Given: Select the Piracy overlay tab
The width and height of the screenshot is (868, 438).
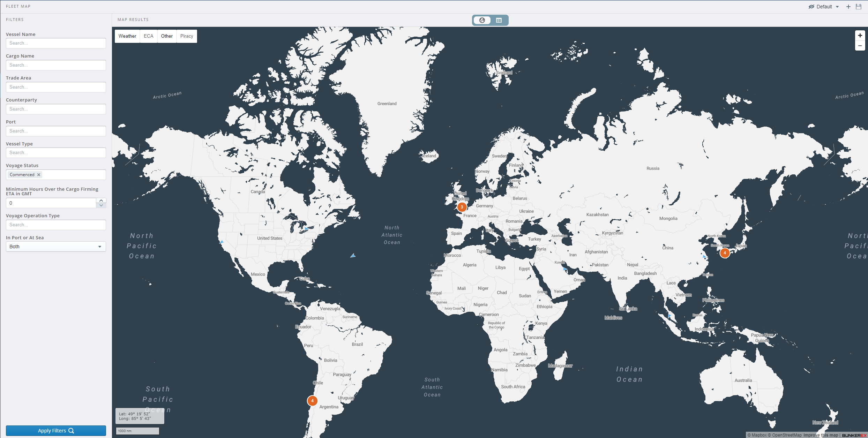Looking at the screenshot, I should coord(187,36).
